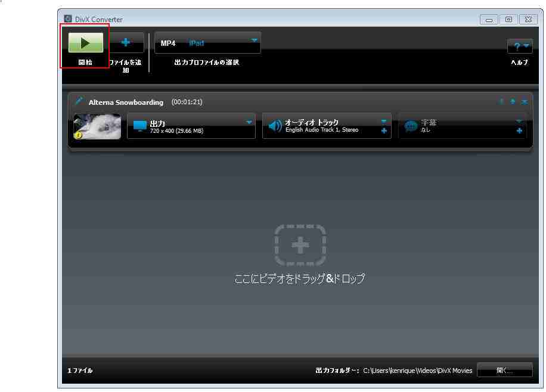The image size is (546, 392).
Task: Click the DivX Converter title bar app icon
Action: point(68,19)
